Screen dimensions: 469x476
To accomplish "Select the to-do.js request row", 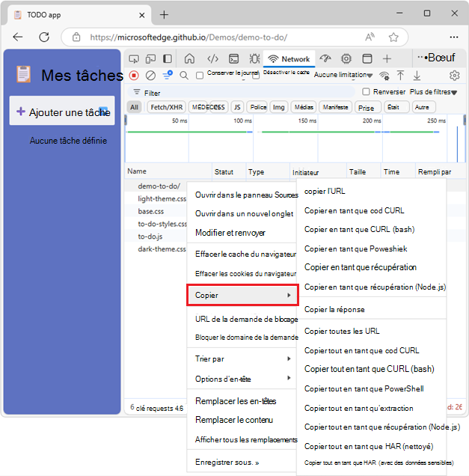I will [156, 237].
